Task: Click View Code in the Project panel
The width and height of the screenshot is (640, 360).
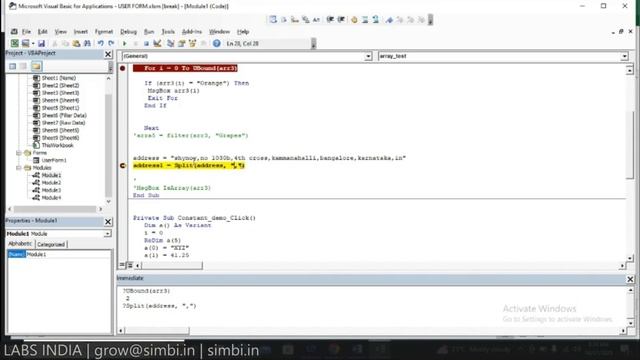Action: click(x=13, y=66)
